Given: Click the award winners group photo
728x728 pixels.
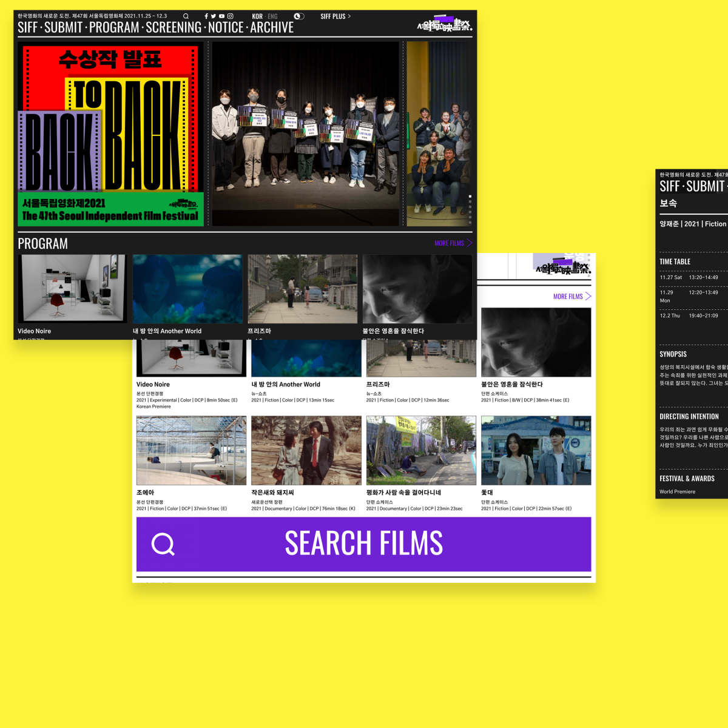Looking at the screenshot, I should tap(306, 134).
